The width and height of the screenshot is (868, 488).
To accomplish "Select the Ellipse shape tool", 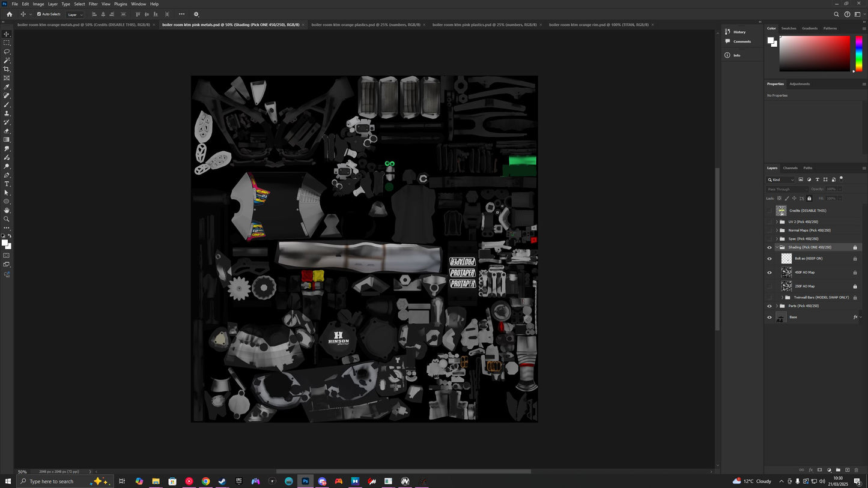I will coord(7,202).
